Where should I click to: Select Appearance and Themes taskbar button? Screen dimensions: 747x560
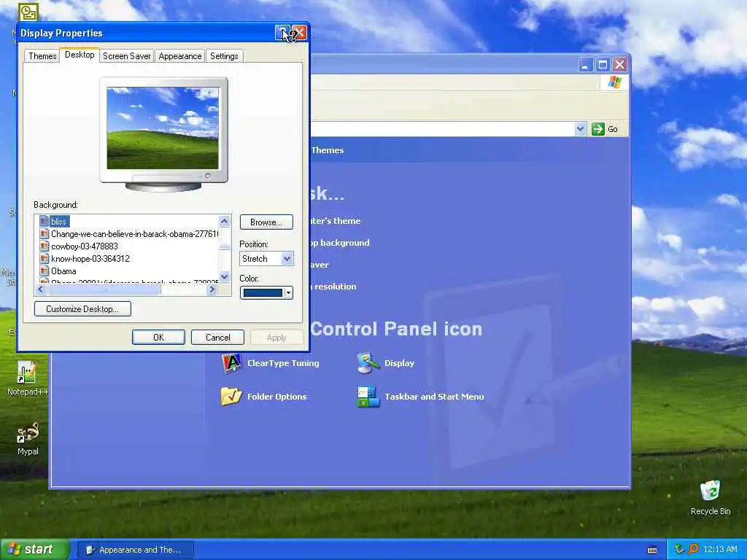click(x=135, y=550)
